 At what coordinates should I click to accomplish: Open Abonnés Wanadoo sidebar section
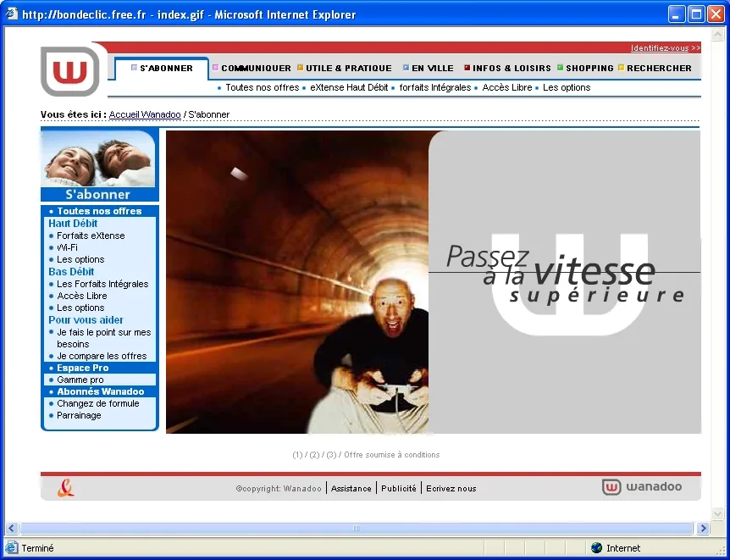tap(101, 391)
